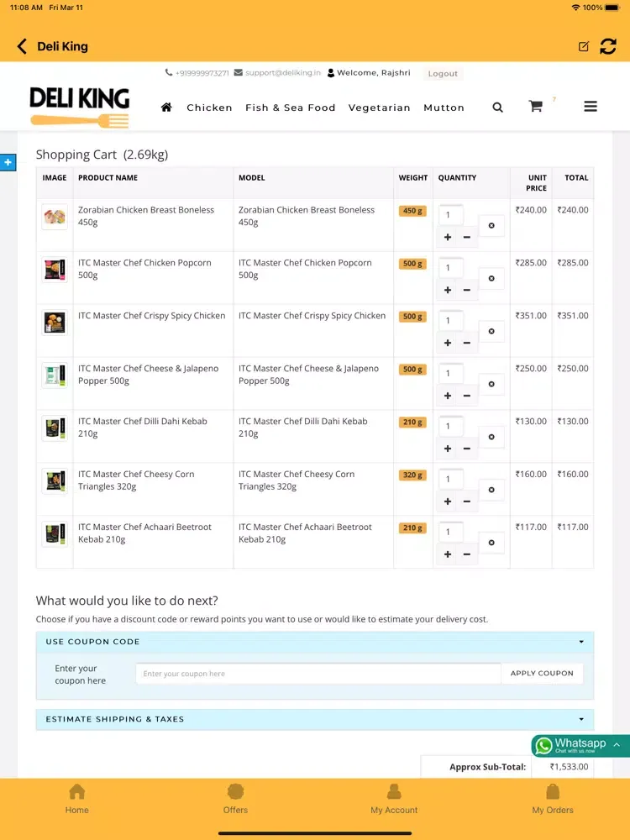
Task: Go to the site home icon
Action: (x=166, y=108)
